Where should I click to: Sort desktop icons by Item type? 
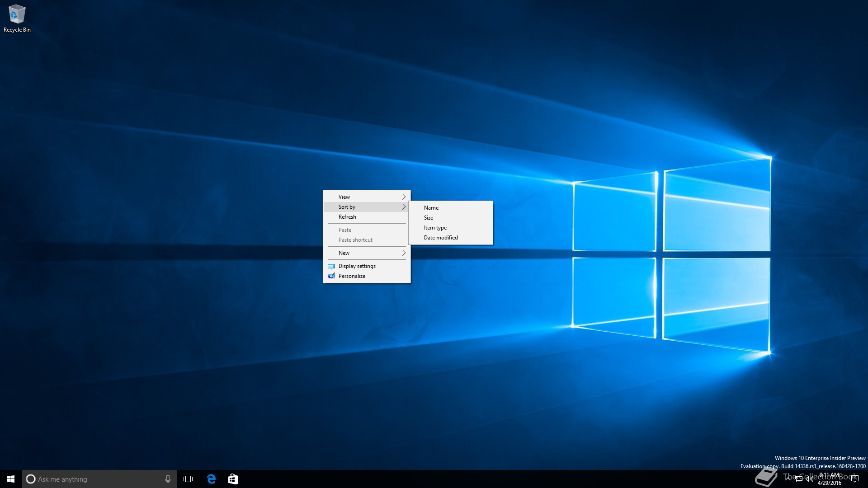[x=451, y=228]
